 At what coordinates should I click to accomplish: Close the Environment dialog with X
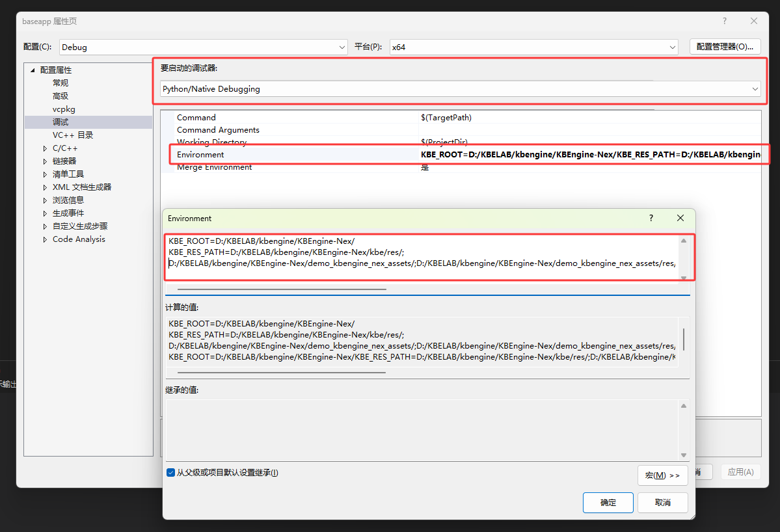680,219
